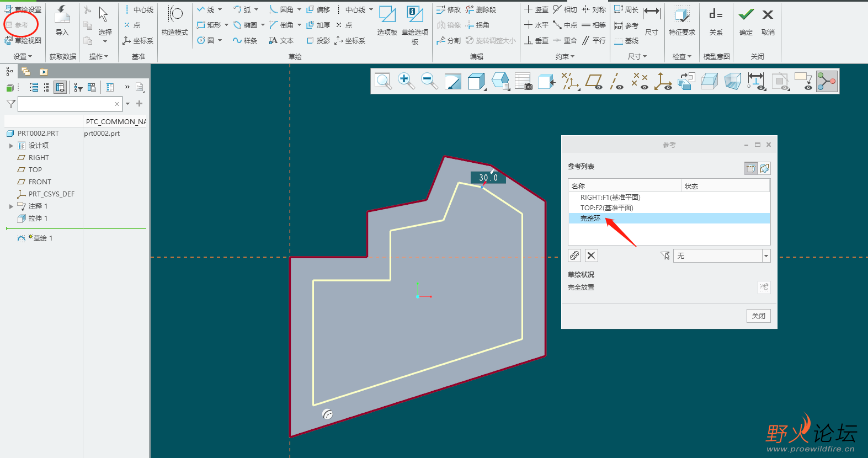Viewport: 868px width, 458px height.
Task: Choose the 样条 spline tool
Action: (245, 40)
